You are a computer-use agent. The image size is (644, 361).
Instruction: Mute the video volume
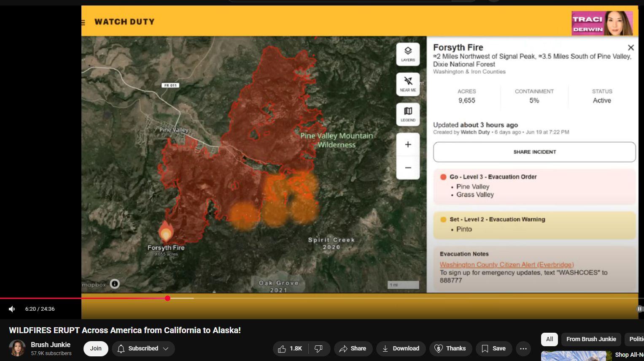coord(12,309)
